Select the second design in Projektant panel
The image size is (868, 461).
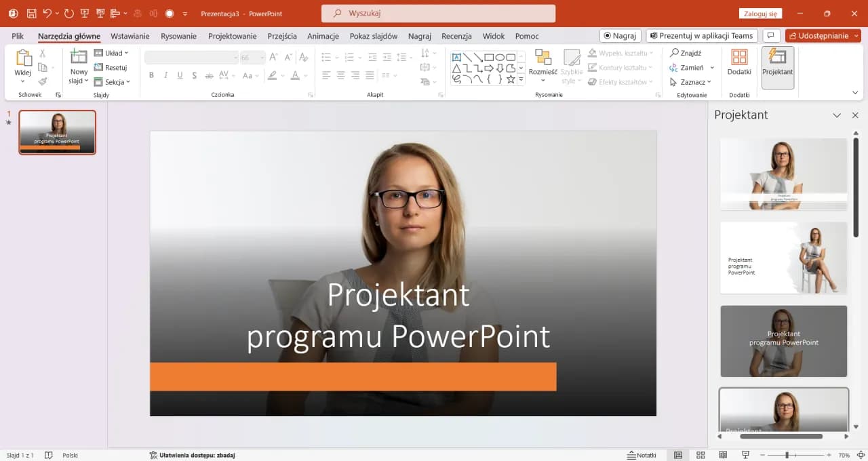tap(783, 258)
